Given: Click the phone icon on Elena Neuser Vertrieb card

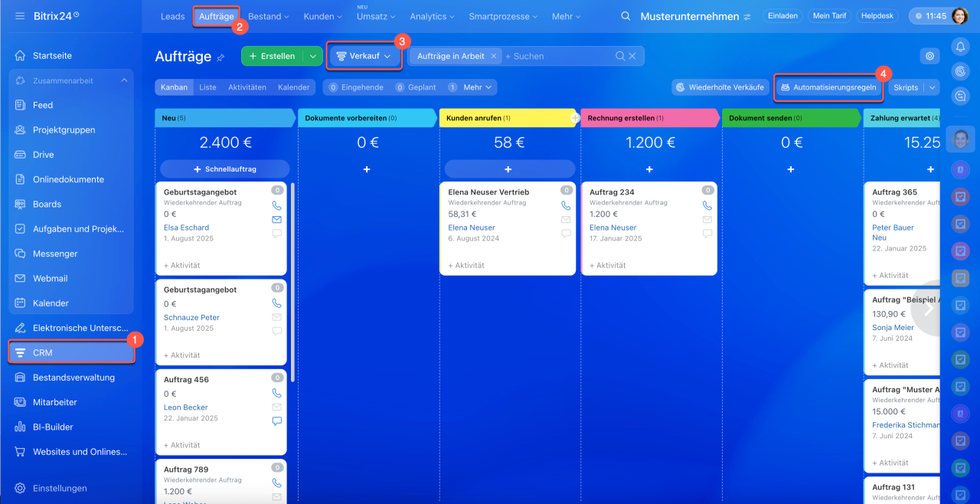Looking at the screenshot, I should 566,205.
